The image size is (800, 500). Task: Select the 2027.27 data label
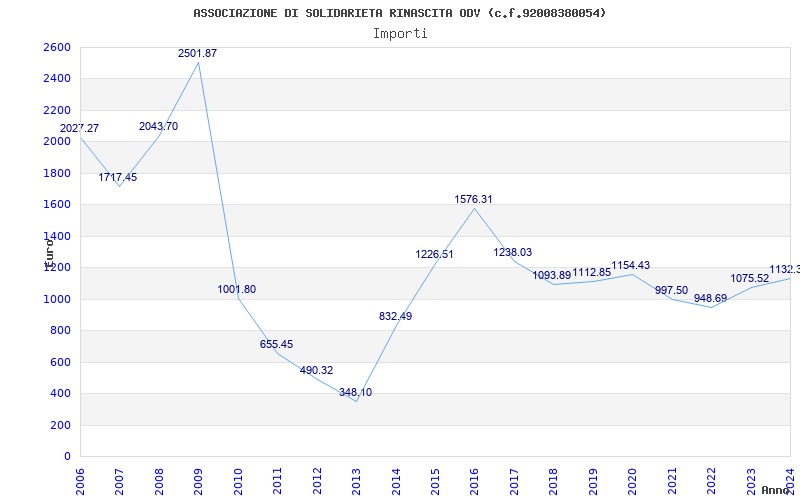80,129
